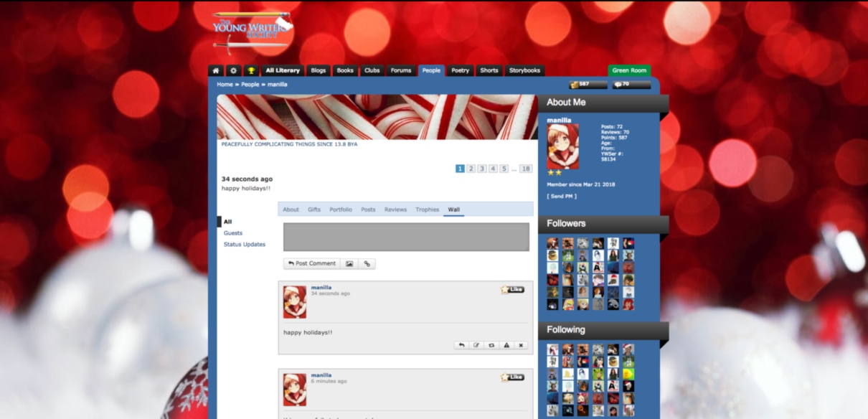Reply to the happy holidays post
Image resolution: width=868 pixels, height=419 pixels.
point(462,345)
